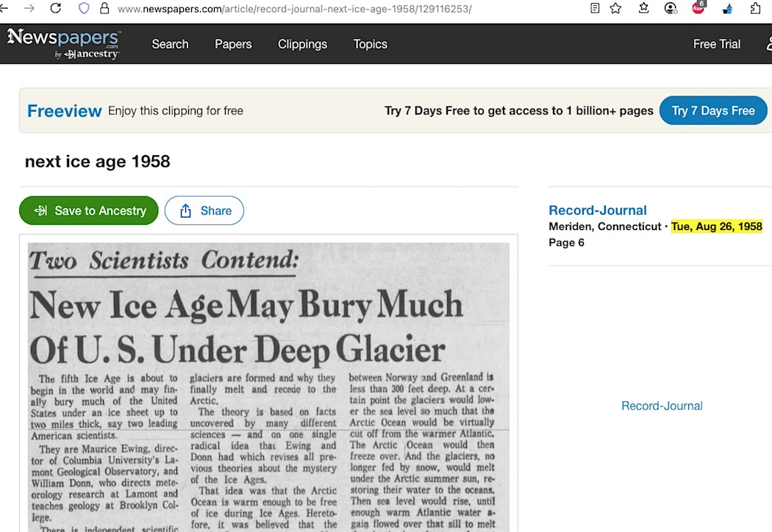Reload the page with the refresh icon
Viewport: 772px width, 532px height.
(55, 9)
